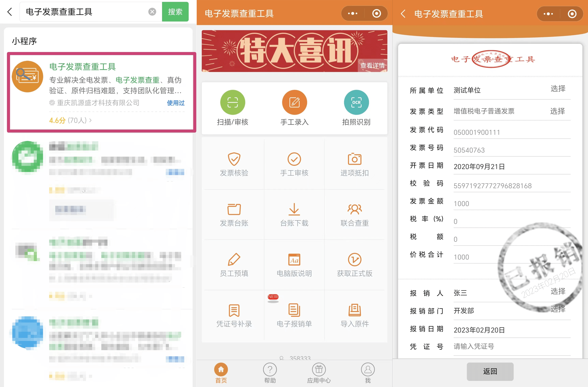Image resolution: width=588 pixels, height=387 pixels.
Task: Open 电子发票查重工具 mini program result
Action: pos(101,92)
